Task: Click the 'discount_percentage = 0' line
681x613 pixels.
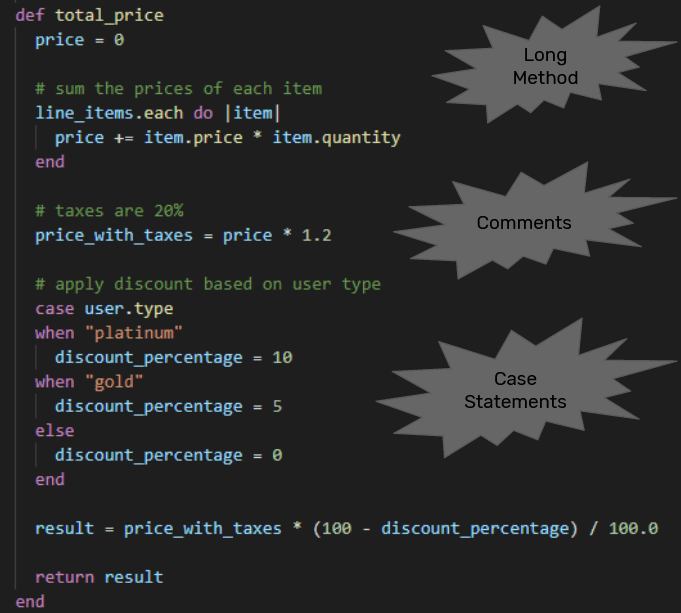Action: (169, 455)
